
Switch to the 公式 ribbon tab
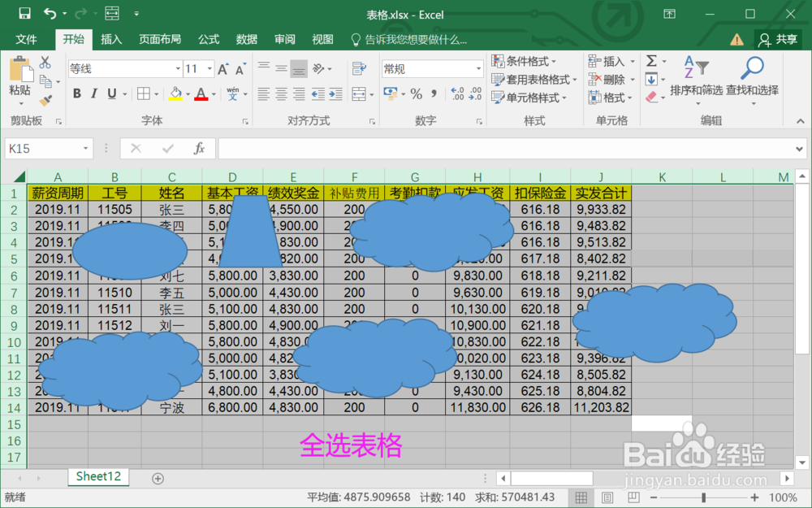[209, 39]
